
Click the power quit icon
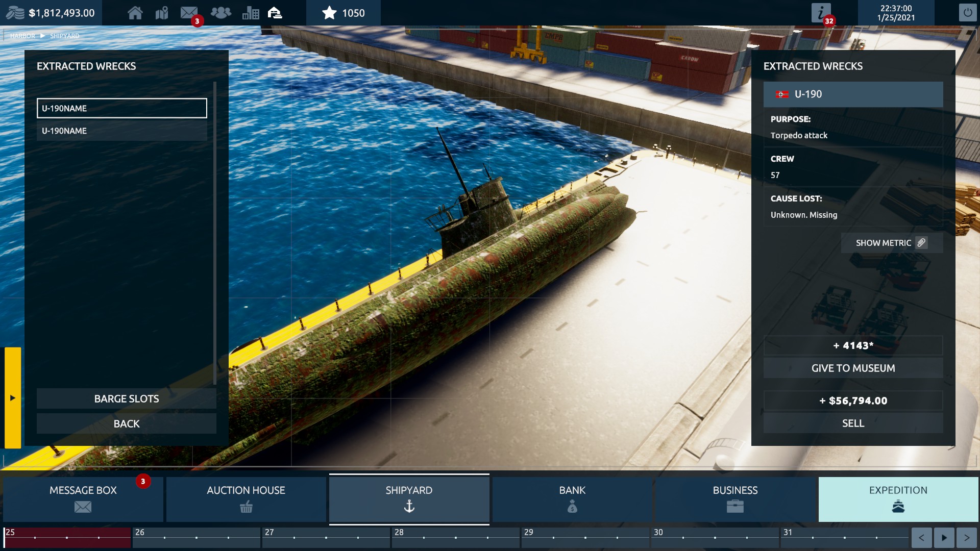[x=967, y=13]
